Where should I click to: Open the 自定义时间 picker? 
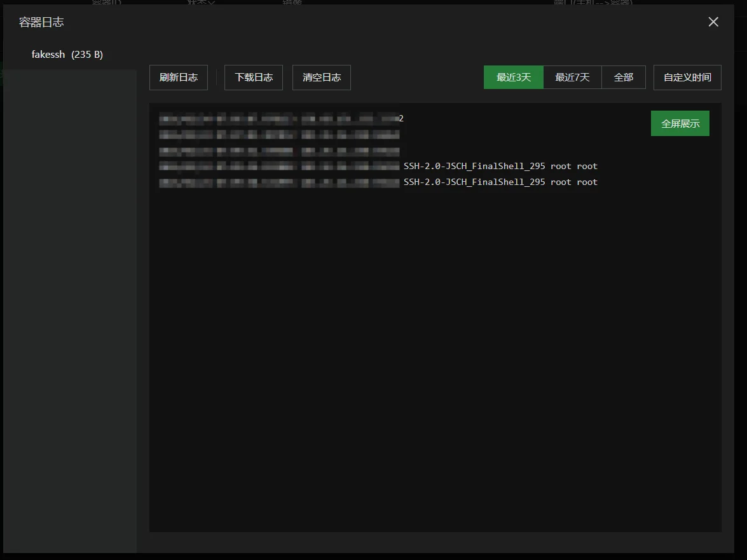coord(687,78)
